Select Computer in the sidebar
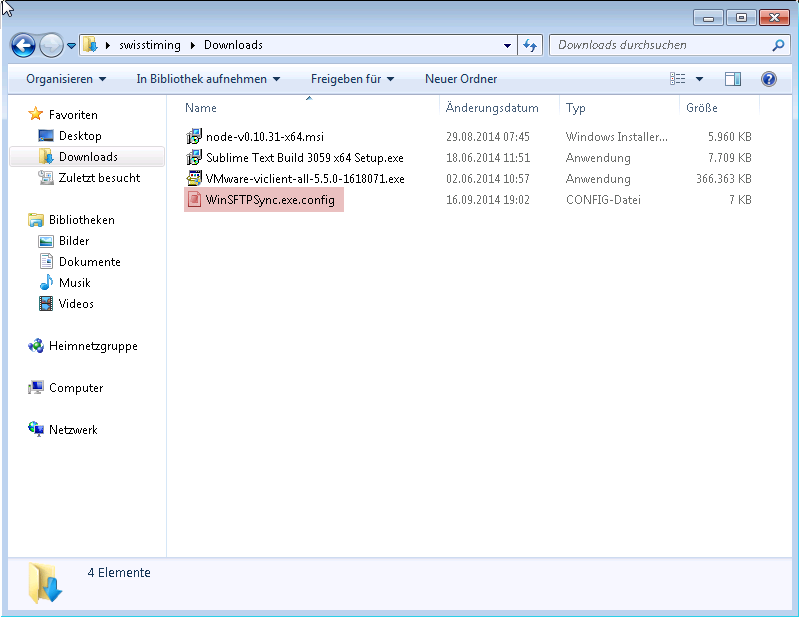The width and height of the screenshot is (799, 618). pos(76,388)
